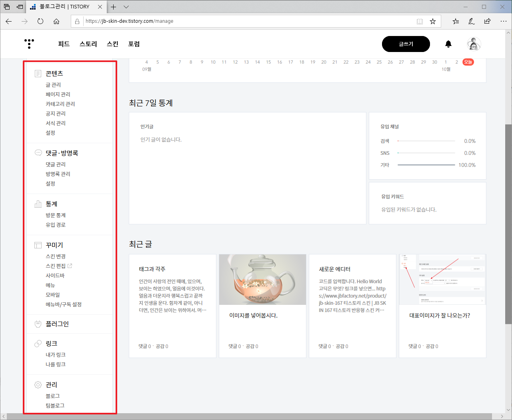This screenshot has width=512, height=420.
Task: Open 공지 관리 in sidebar
Action: coord(56,114)
